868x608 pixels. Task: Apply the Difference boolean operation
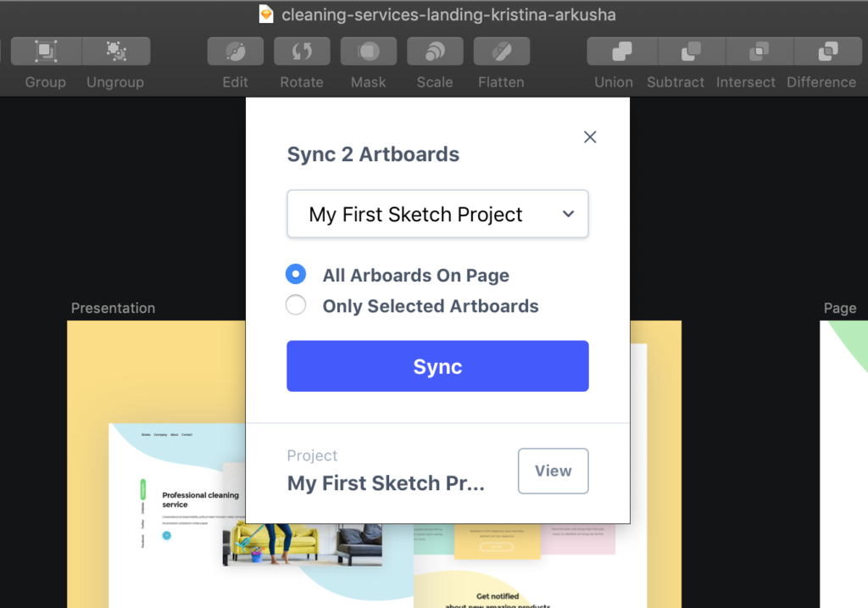coord(826,51)
